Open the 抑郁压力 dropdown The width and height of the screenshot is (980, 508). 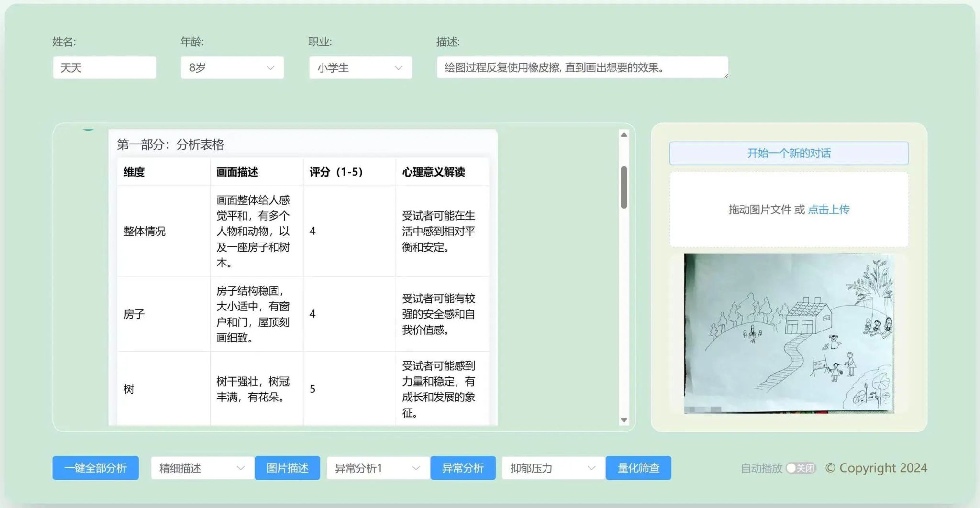click(x=553, y=468)
